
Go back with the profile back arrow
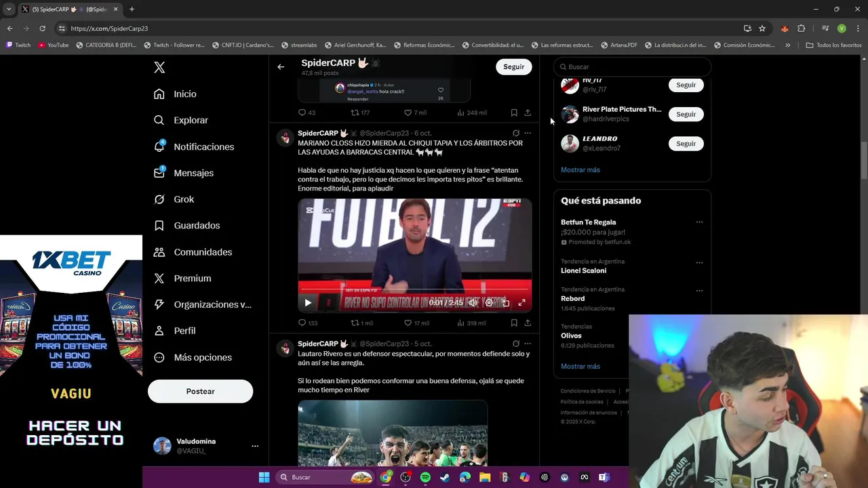pyautogui.click(x=281, y=66)
